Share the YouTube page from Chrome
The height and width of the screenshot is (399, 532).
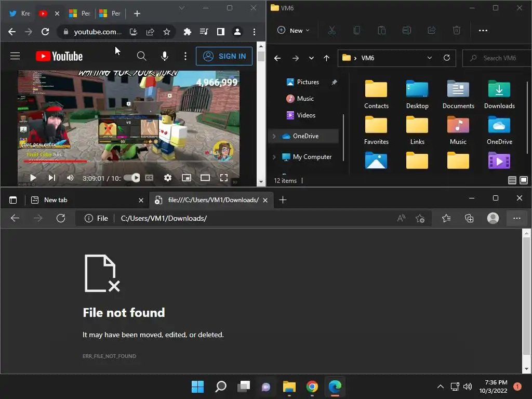pyautogui.click(x=150, y=32)
